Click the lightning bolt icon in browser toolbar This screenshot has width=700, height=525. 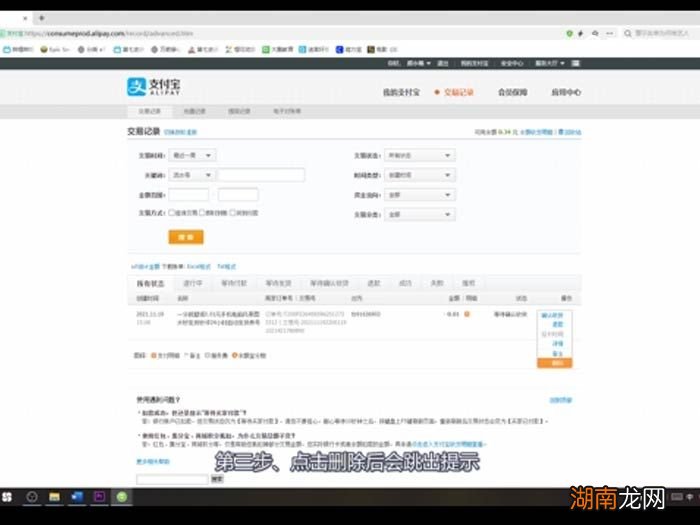point(580,33)
